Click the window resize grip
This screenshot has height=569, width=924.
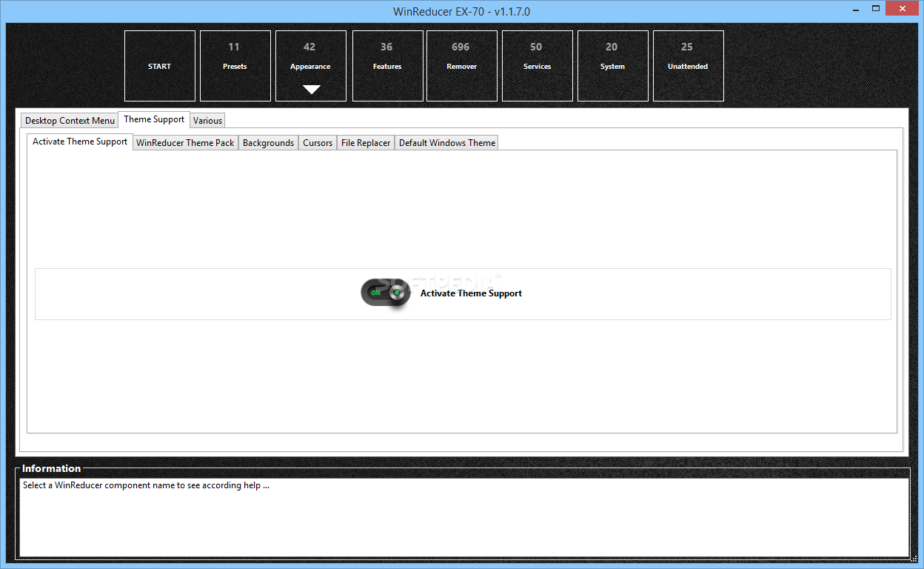click(x=914, y=559)
